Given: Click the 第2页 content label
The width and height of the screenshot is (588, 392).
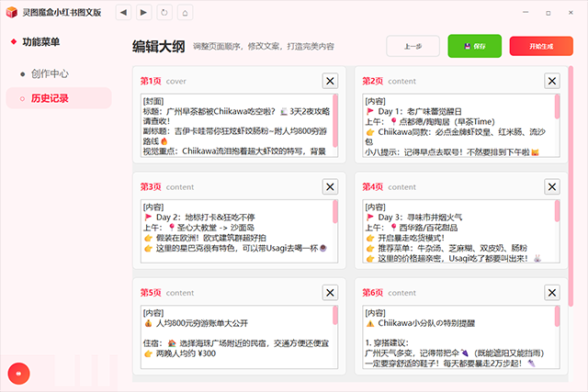Looking at the screenshot, I should point(401,82).
